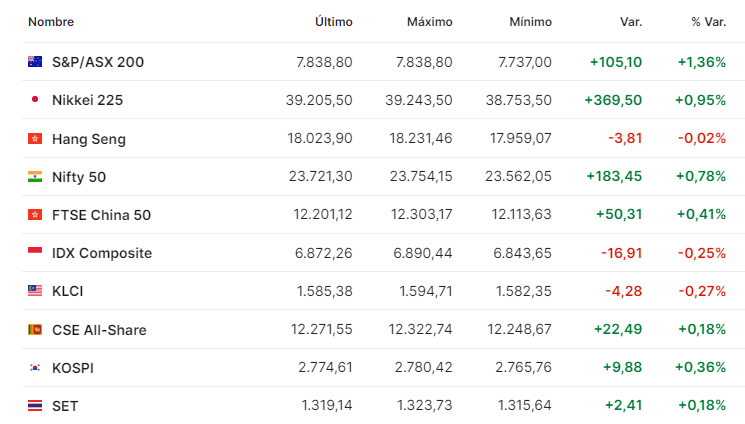Open the KOSPI index link
This screenshot has height=424, width=745.
(x=73, y=368)
